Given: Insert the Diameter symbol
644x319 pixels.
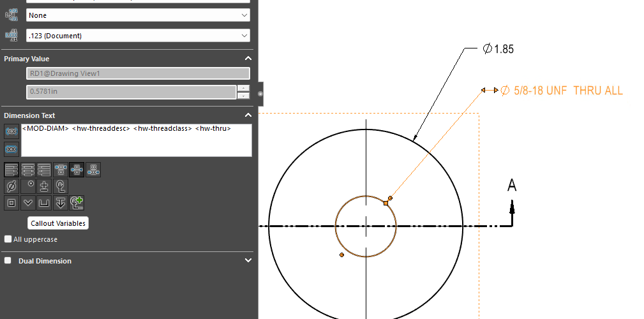Looking at the screenshot, I should point(11,186).
